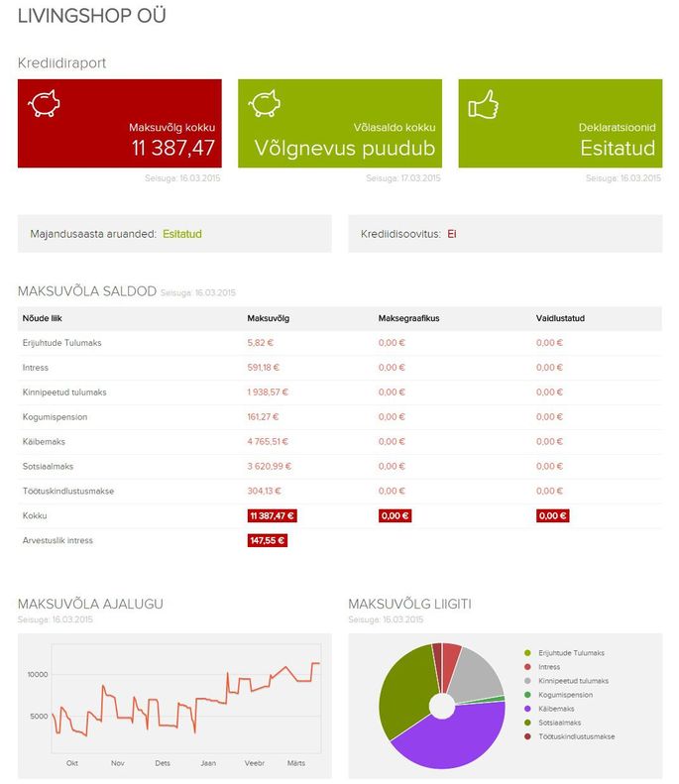This screenshot has width=679, height=784.
Task: Click the red 11 387,47 € total badge
Action: [x=272, y=516]
